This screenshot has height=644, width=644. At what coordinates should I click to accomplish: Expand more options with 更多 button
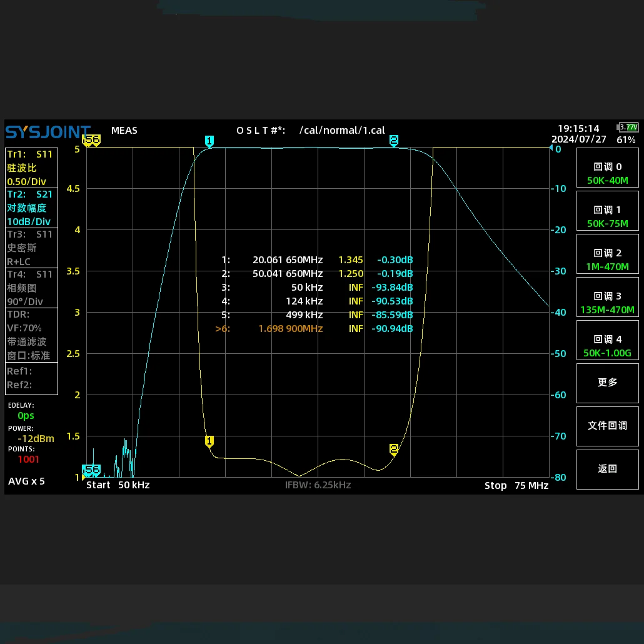[x=607, y=382]
